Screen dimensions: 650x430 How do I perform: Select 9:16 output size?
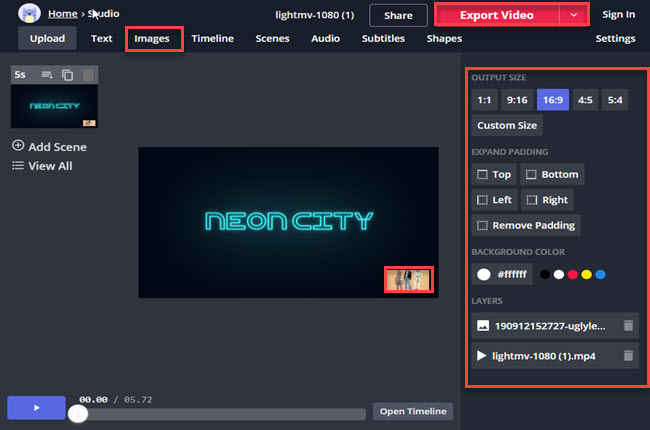517,100
